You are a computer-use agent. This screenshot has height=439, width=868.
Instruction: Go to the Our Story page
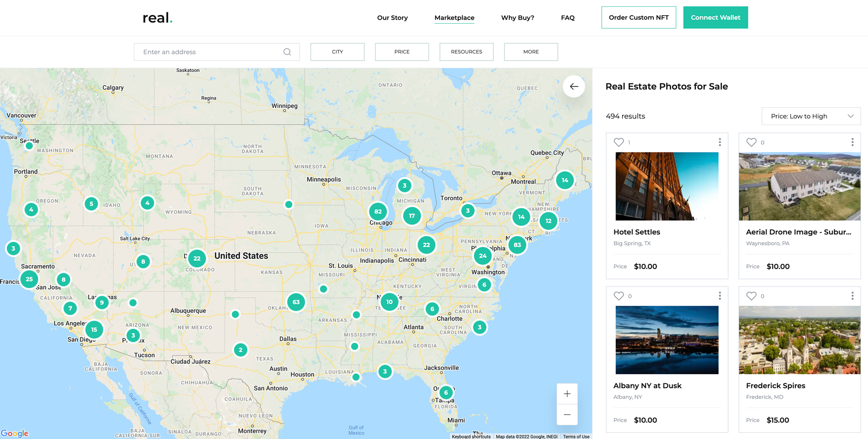click(x=392, y=18)
